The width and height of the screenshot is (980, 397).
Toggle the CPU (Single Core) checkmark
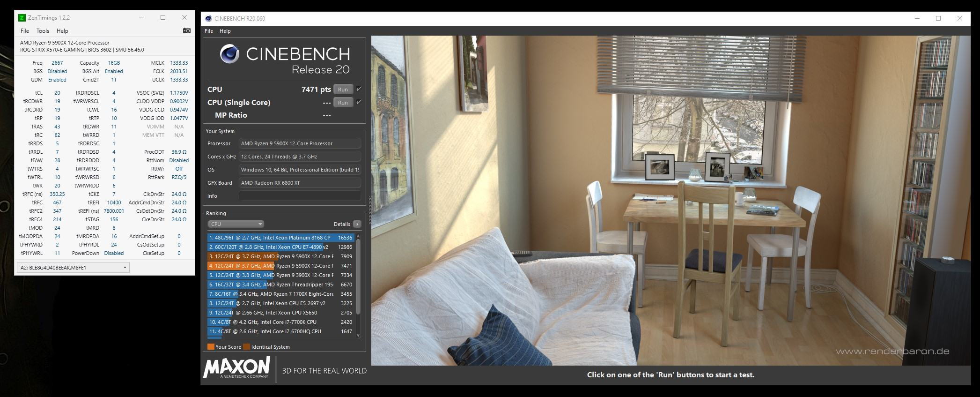359,102
